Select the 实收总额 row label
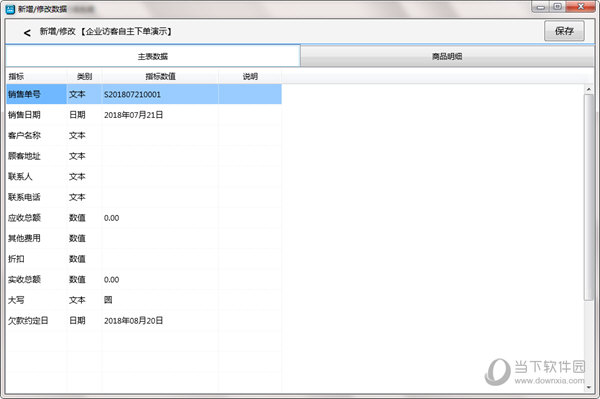This screenshot has width=600, height=399. point(24,279)
